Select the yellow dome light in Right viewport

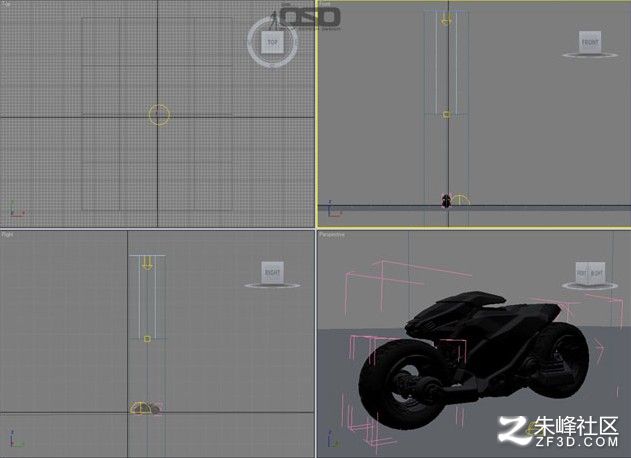click(140, 407)
